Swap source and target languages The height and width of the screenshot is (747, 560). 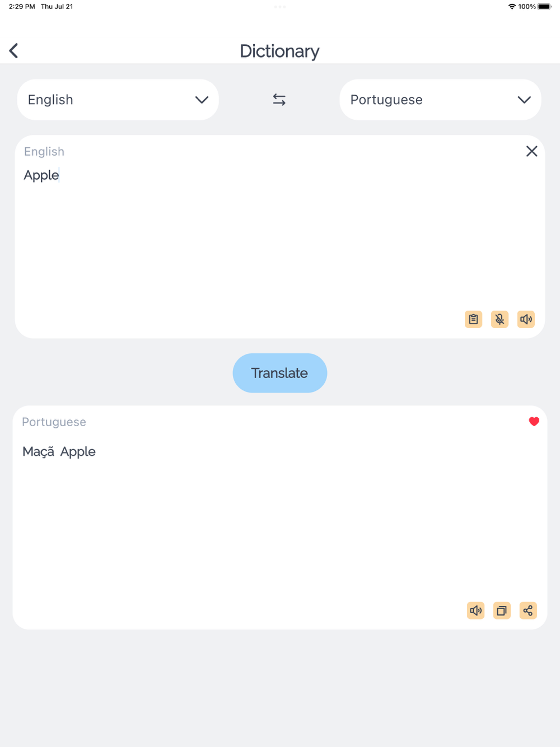coord(279,100)
